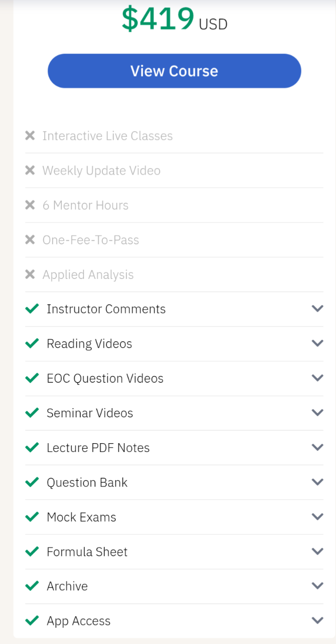Click the green checkmark beside Instructor Comments

(x=32, y=309)
